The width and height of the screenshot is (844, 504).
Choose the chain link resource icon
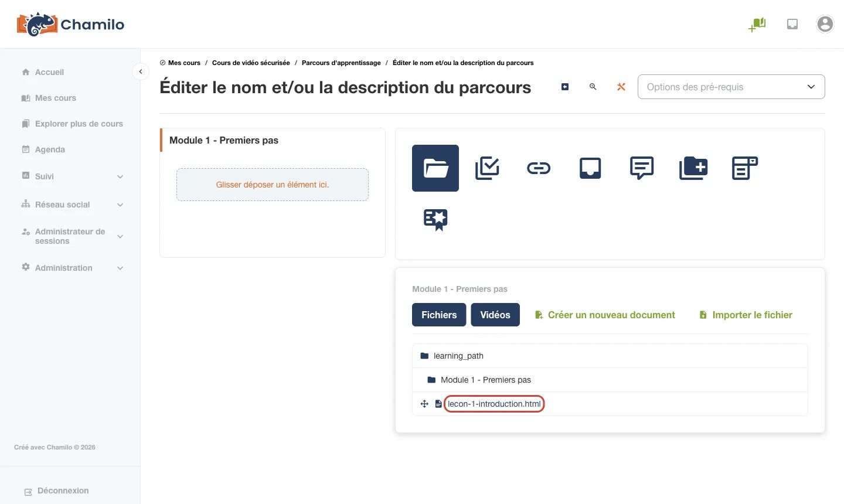539,169
